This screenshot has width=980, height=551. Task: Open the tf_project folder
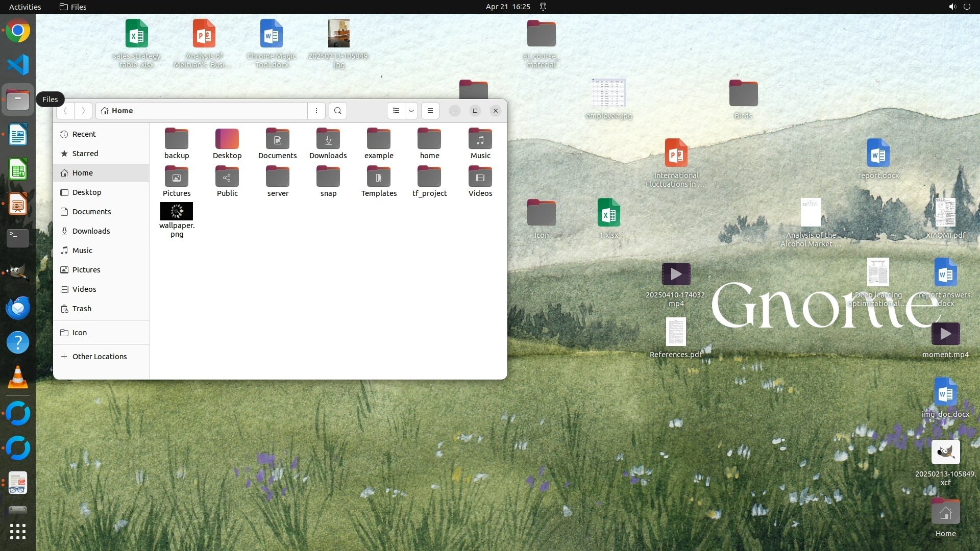429,177
